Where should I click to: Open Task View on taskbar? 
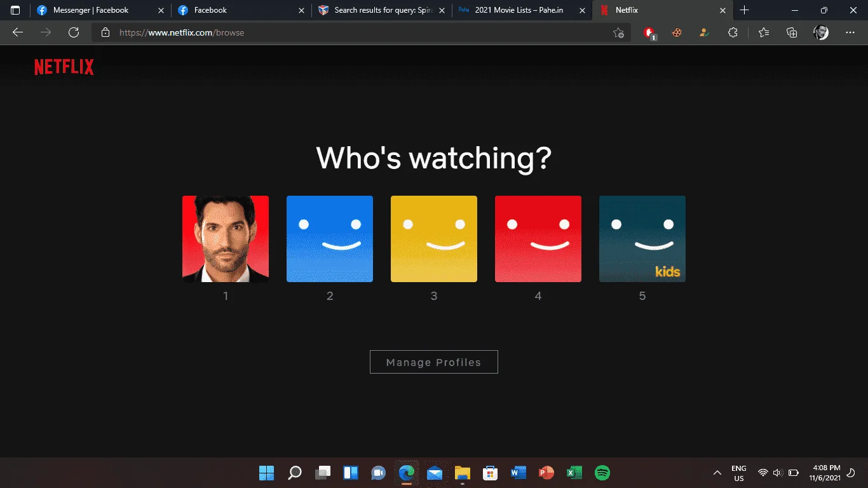point(323,473)
